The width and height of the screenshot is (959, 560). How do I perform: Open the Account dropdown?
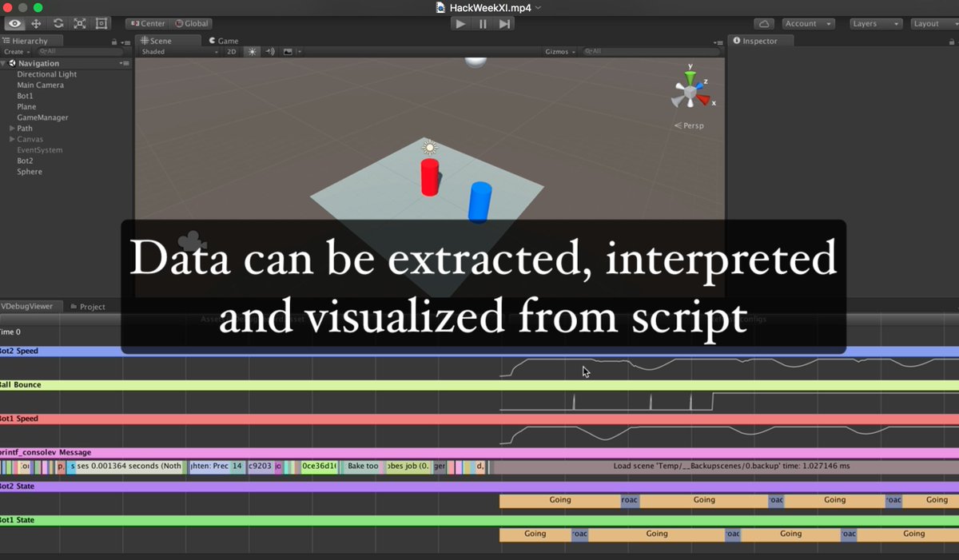point(807,24)
